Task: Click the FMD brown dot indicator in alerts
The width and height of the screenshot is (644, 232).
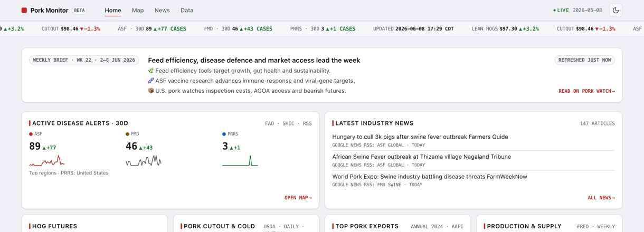Action: pyautogui.click(x=128, y=134)
